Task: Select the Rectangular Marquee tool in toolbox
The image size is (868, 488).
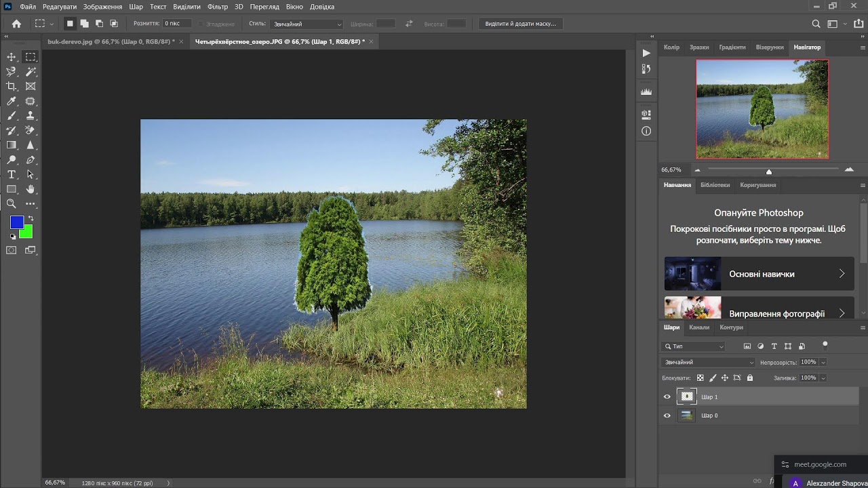Action: pos(31,57)
